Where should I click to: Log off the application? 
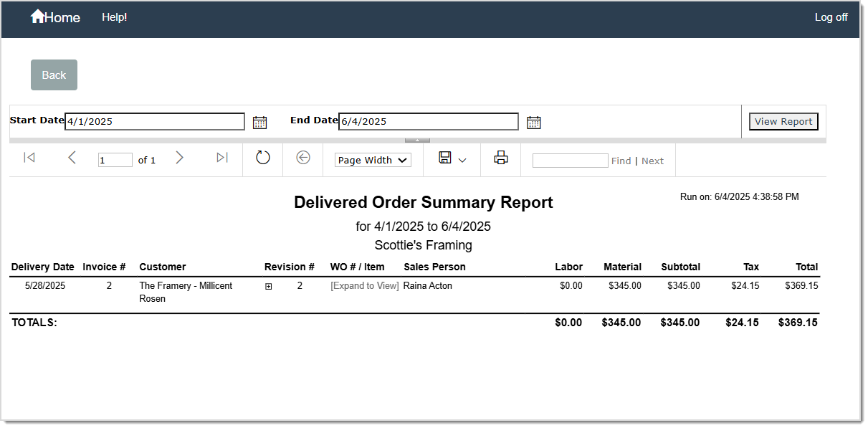click(831, 16)
